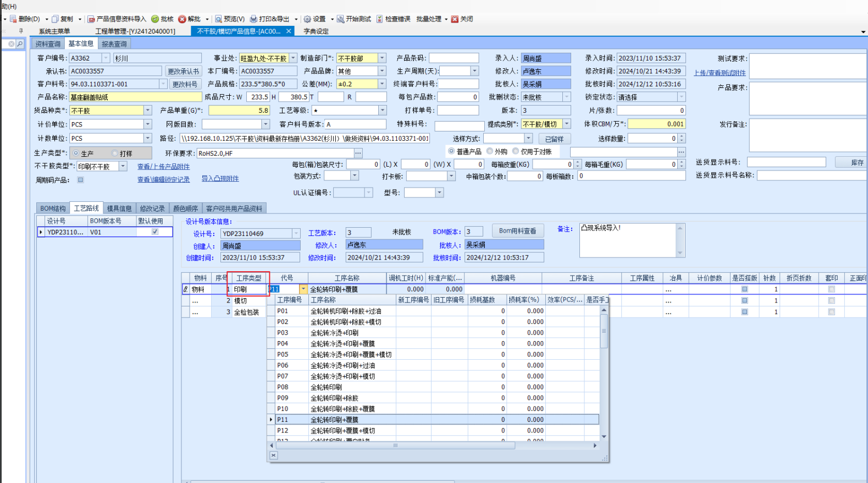
Task: Select the 打样 radio button
Action: pos(115,153)
